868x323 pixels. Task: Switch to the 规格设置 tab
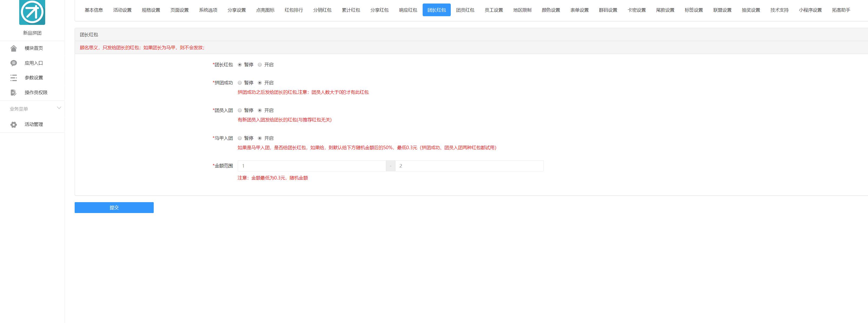[151, 10]
